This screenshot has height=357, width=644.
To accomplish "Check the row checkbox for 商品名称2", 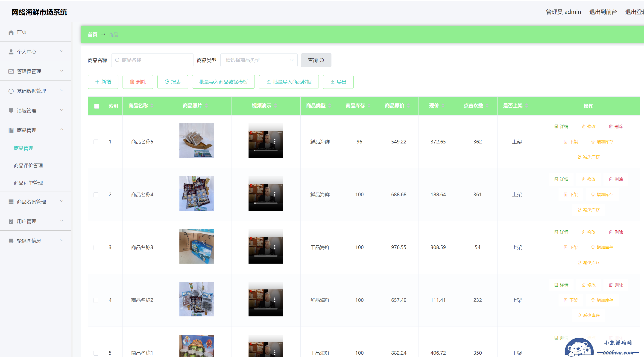I will [96, 300].
